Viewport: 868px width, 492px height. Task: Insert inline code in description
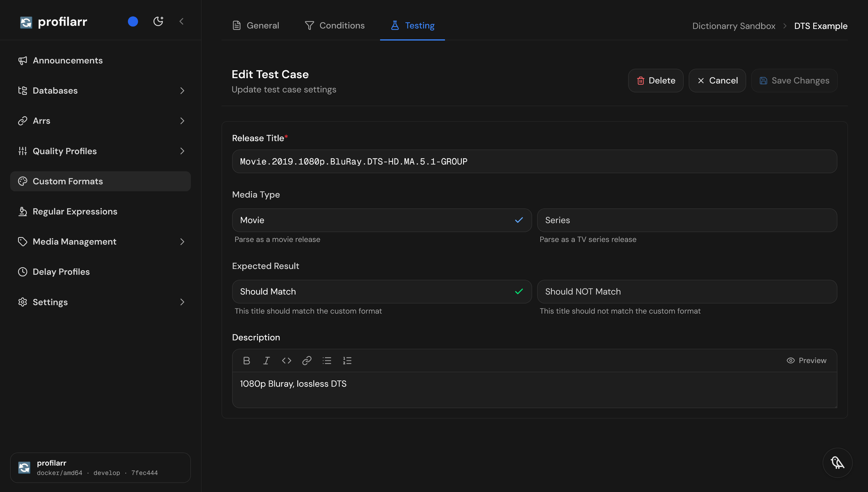286,361
